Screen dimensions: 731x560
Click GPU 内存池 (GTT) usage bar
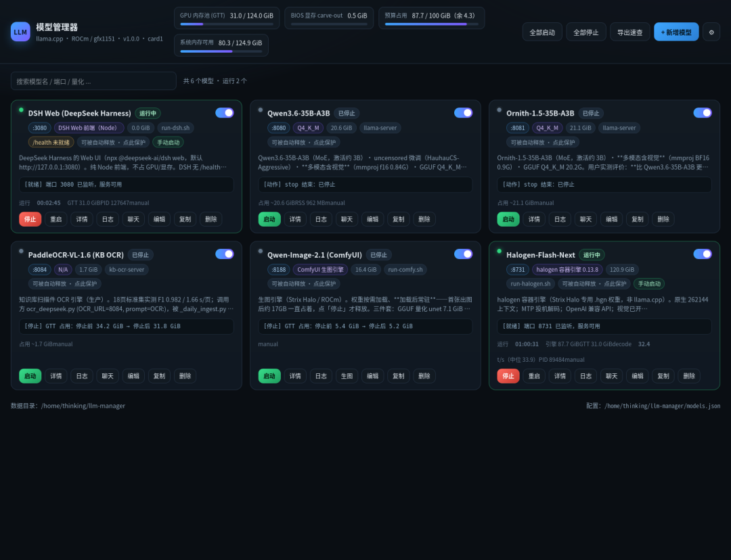(x=227, y=24)
